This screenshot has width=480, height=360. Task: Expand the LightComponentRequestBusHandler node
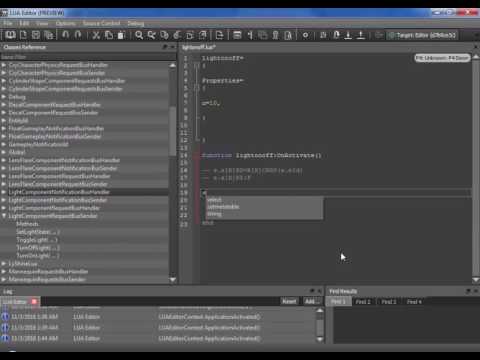pyautogui.click(x=4, y=208)
